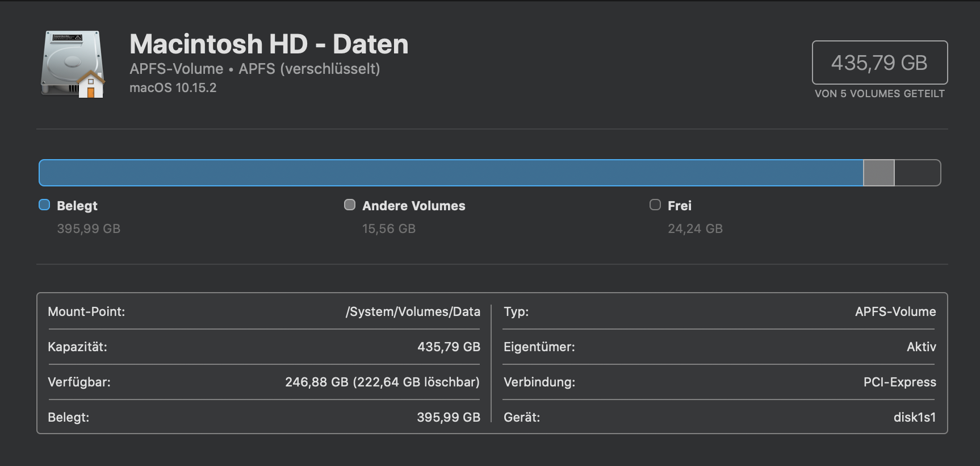Click the gray Andere Volumes legend square
Viewport: 980px width, 466px height.
tap(350, 205)
